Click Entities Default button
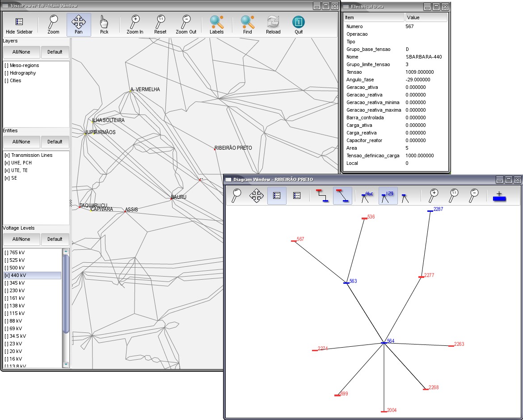 pos(55,142)
